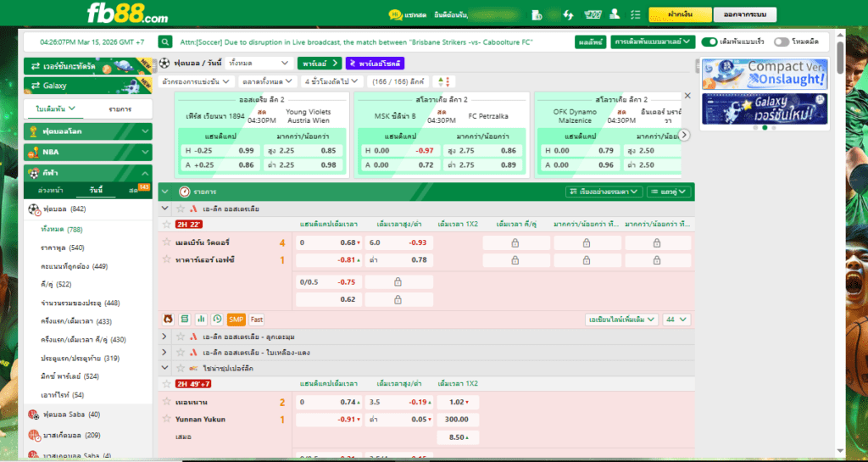Image resolution: width=868 pixels, height=462 pixels.
Task: Click the bear mascot icon below match
Action: click(169, 320)
